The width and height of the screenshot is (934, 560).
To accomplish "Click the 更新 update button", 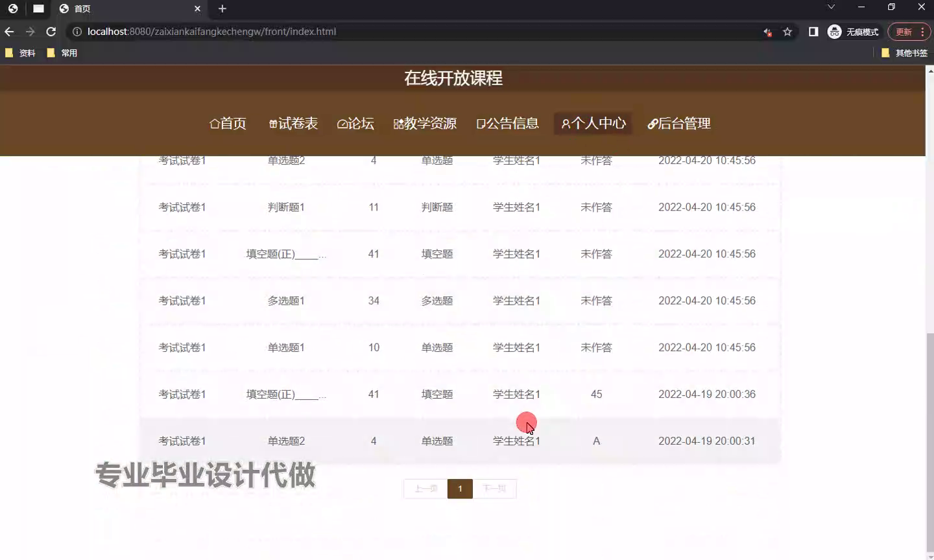I will click(x=904, y=32).
